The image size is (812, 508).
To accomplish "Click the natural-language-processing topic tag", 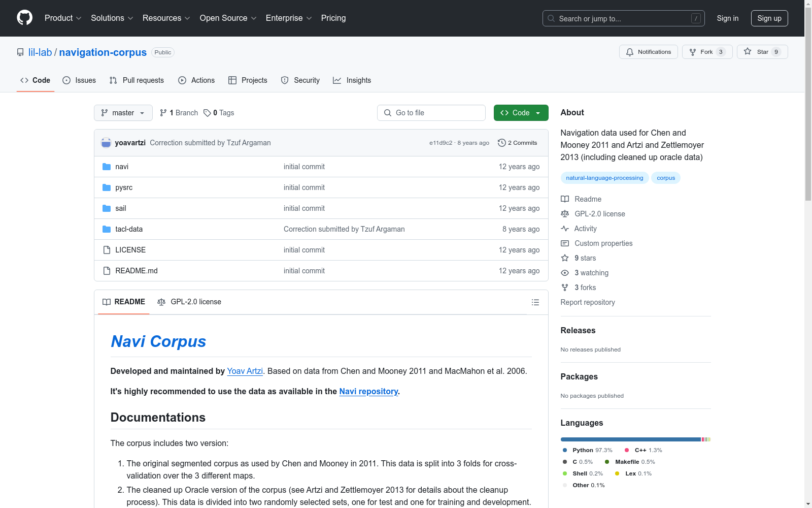I will 604,178.
